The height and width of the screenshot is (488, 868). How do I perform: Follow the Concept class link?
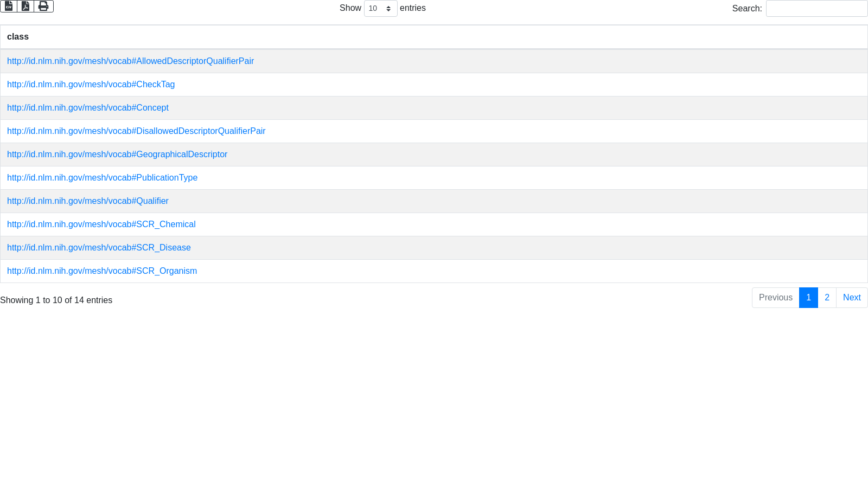pyautogui.click(x=88, y=108)
